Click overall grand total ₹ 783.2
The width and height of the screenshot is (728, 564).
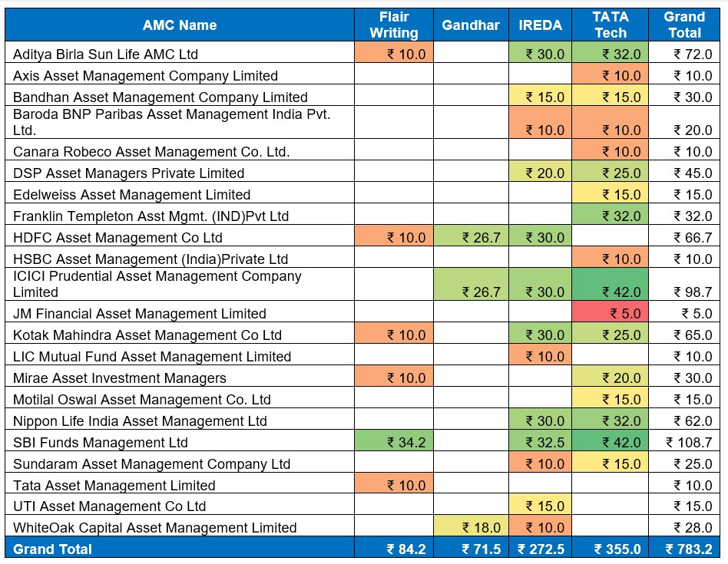click(684, 547)
